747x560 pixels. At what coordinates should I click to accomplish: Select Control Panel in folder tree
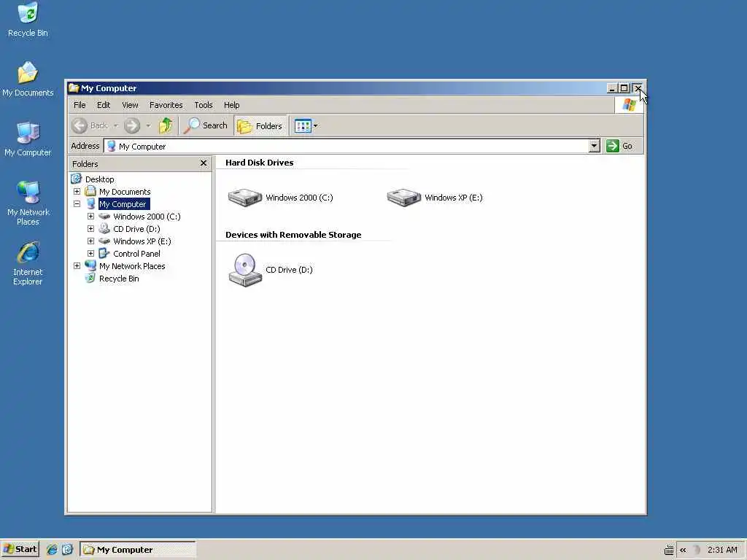[x=136, y=254]
